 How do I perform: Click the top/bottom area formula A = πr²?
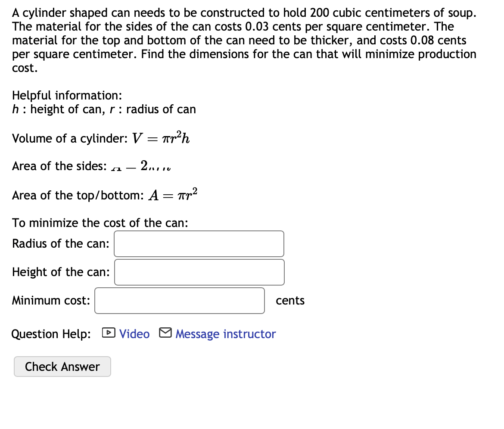173,194
